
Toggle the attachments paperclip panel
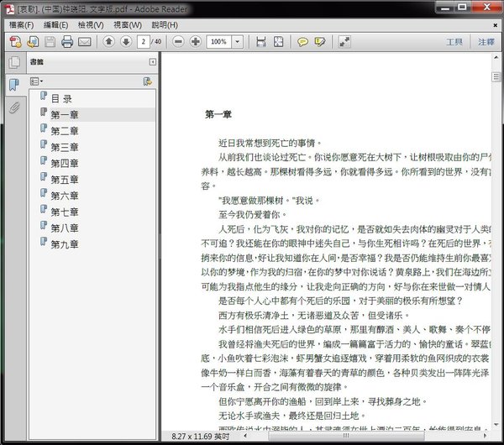13,107
